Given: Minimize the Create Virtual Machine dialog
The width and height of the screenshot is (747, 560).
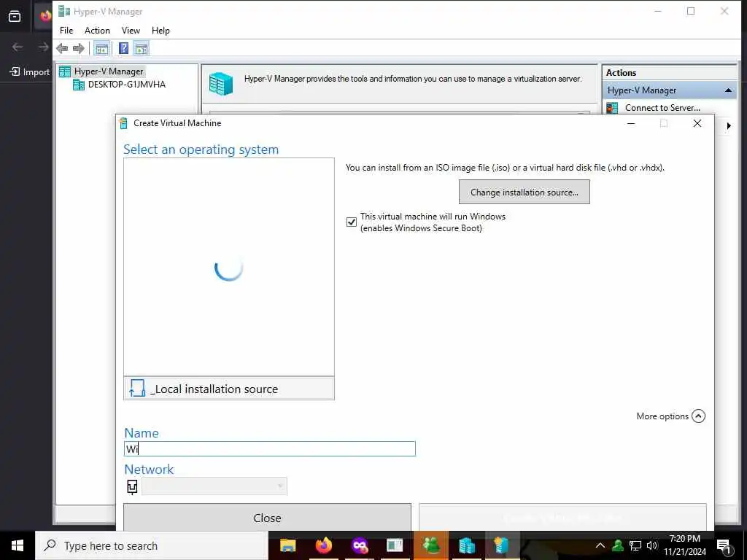Looking at the screenshot, I should (631, 123).
